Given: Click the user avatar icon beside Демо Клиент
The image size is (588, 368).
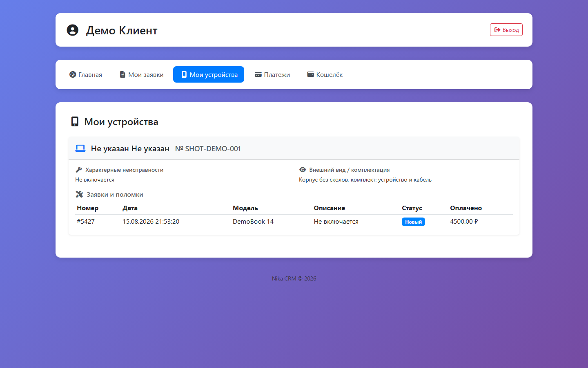Looking at the screenshot, I should pyautogui.click(x=73, y=30).
